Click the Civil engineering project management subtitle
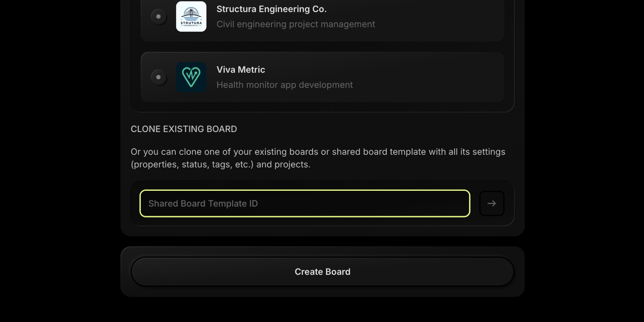 (296, 24)
